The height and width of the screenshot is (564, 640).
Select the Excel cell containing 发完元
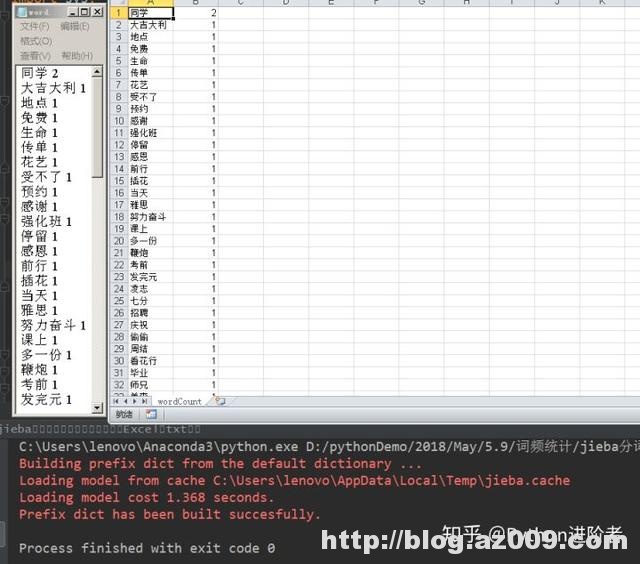click(150, 277)
